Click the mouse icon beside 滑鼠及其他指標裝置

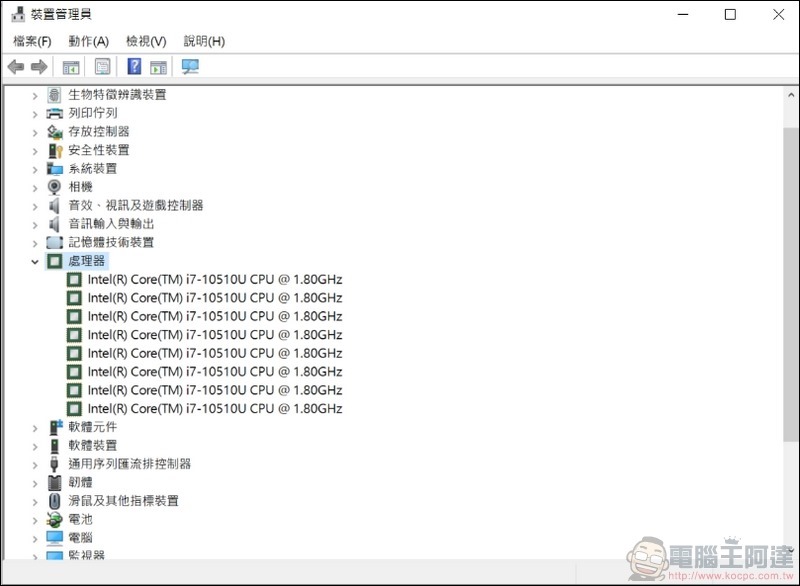click(54, 500)
